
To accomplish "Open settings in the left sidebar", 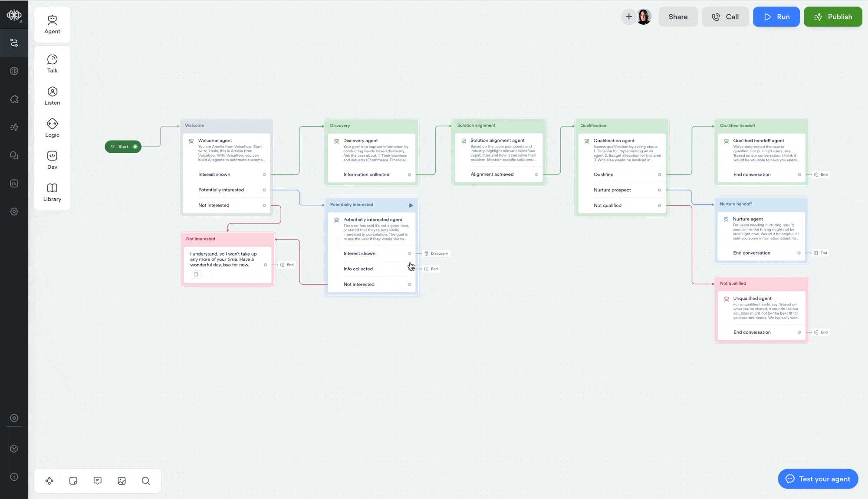I will point(14,212).
